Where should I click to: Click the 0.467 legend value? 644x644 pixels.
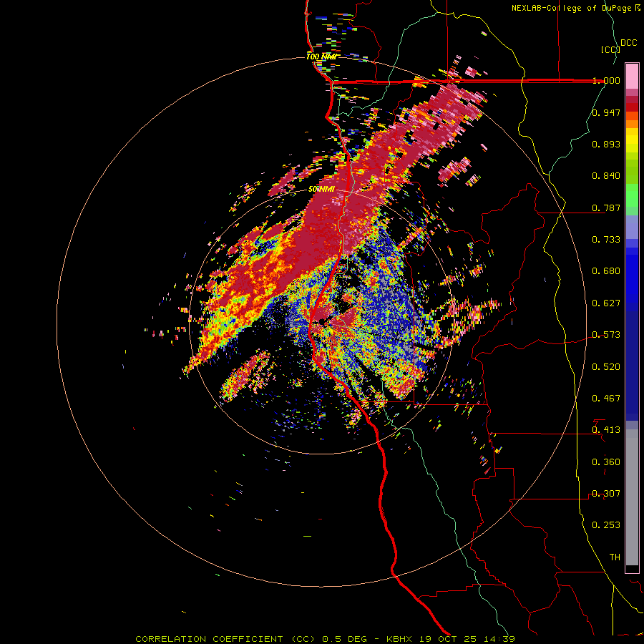click(606, 399)
